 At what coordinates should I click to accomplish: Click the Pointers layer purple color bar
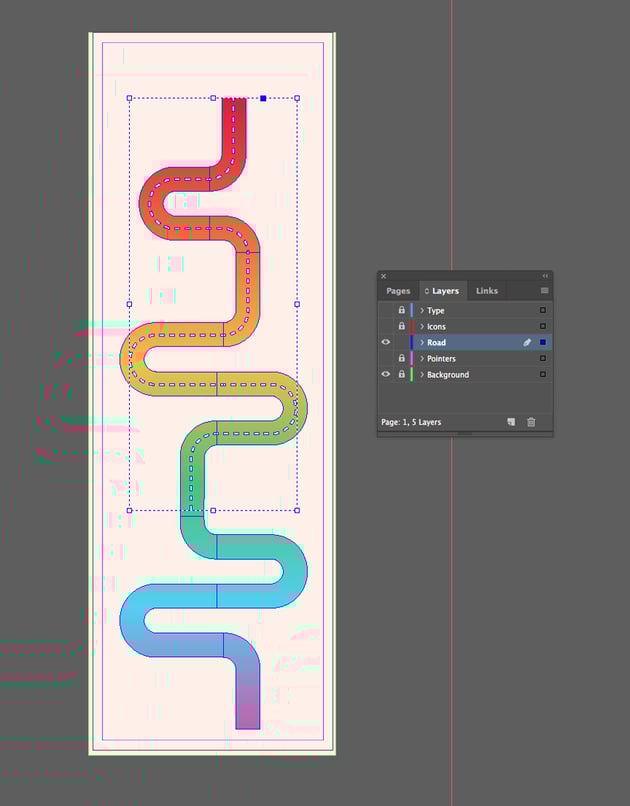click(x=412, y=358)
